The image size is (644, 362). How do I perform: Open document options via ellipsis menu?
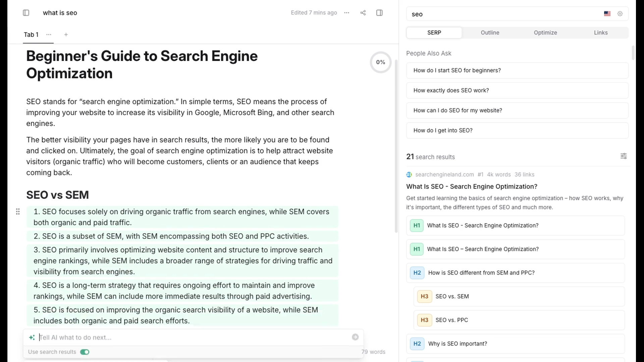click(346, 13)
